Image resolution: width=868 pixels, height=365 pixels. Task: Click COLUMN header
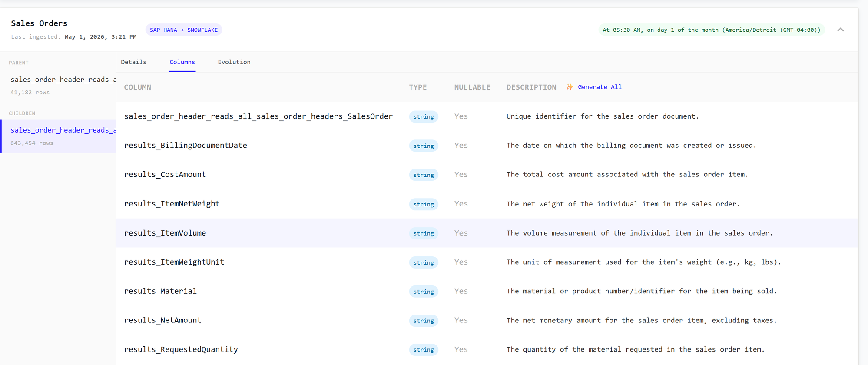138,87
